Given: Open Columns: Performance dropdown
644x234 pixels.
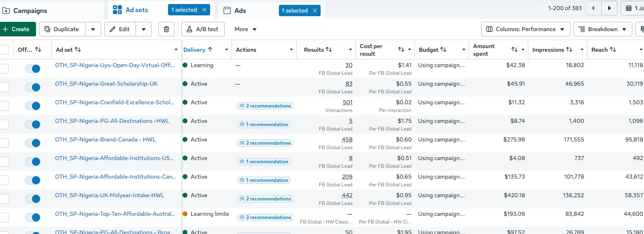Looking at the screenshot, I should [x=525, y=29].
